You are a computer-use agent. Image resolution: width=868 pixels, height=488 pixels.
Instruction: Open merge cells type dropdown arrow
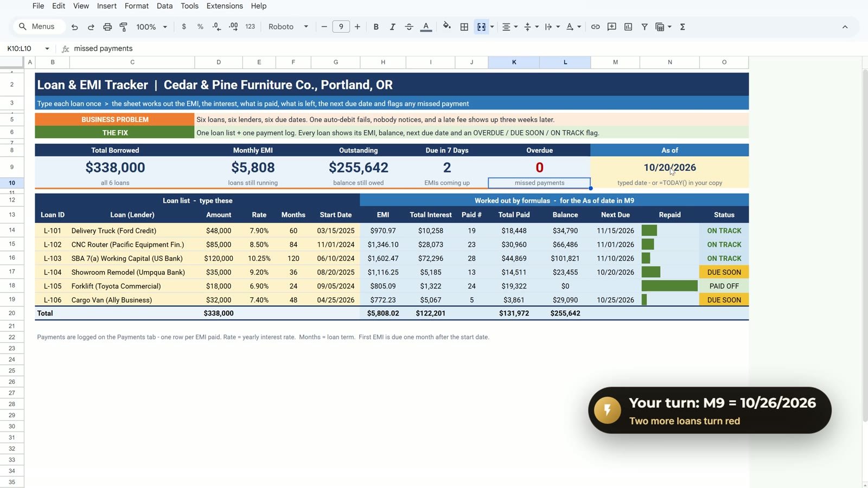click(x=492, y=27)
